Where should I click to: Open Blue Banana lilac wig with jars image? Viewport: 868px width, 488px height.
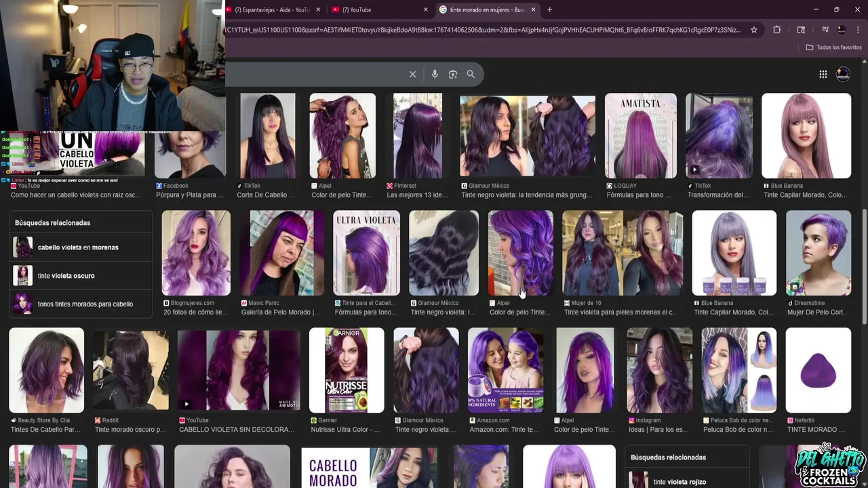click(x=734, y=253)
